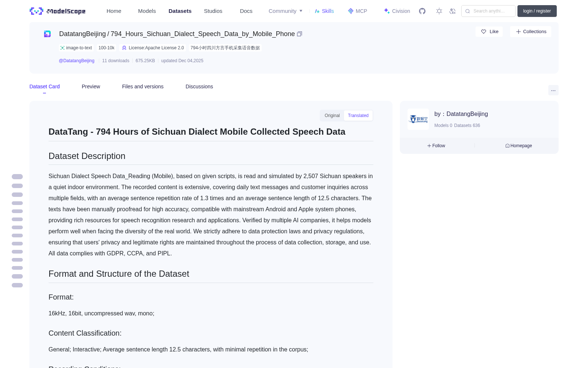Open the @DatatangBeijing author link
Image resolution: width=588 pixels, height=368 pixels.
coord(76,61)
